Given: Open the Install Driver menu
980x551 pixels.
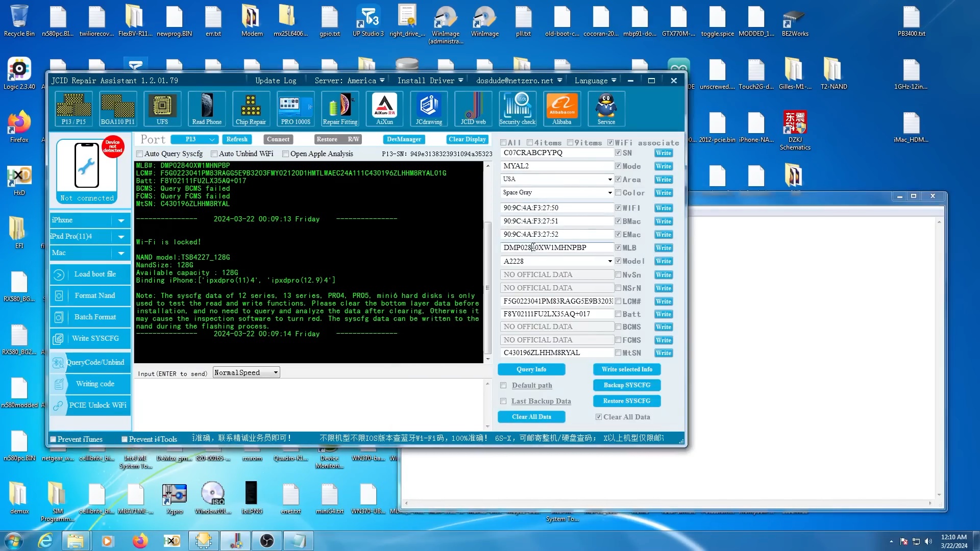Looking at the screenshot, I should point(430,81).
